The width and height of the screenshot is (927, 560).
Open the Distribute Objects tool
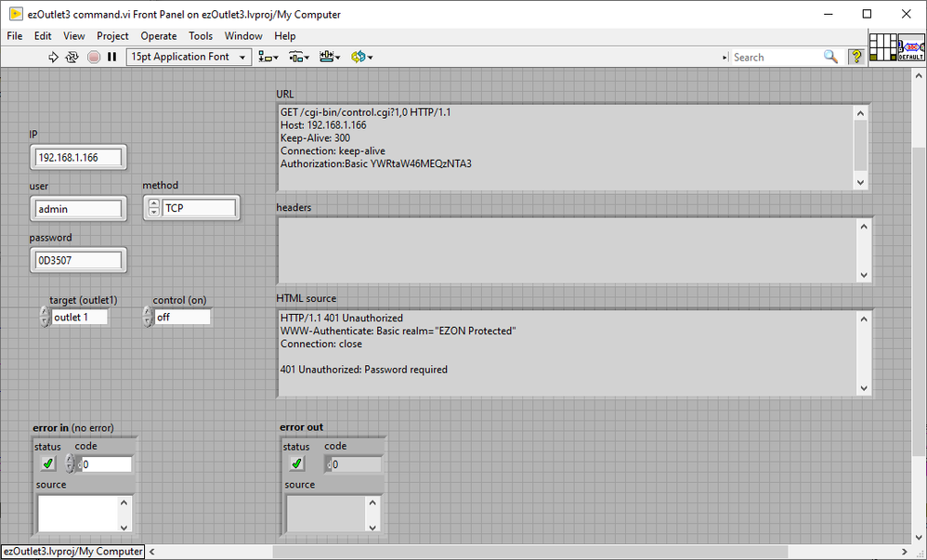click(298, 58)
